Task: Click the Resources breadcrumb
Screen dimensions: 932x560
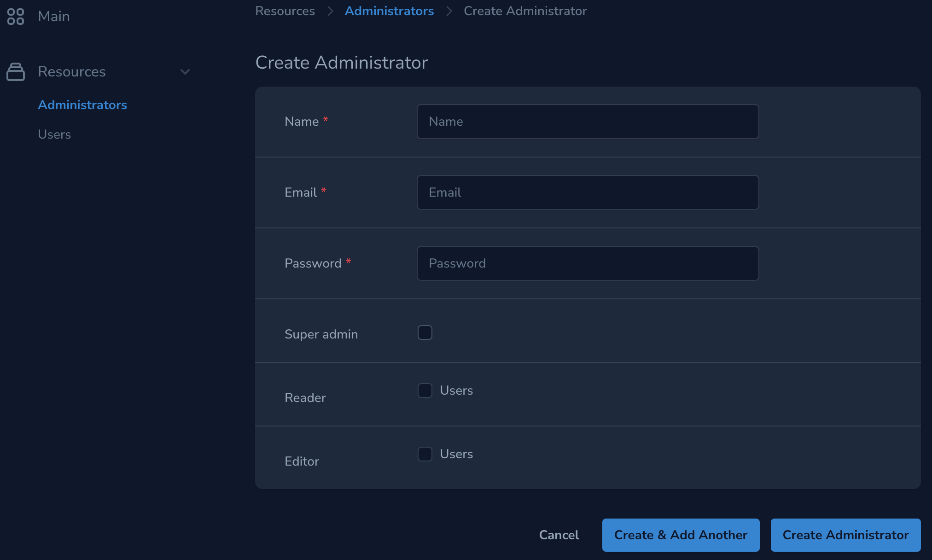Action: pos(285,11)
